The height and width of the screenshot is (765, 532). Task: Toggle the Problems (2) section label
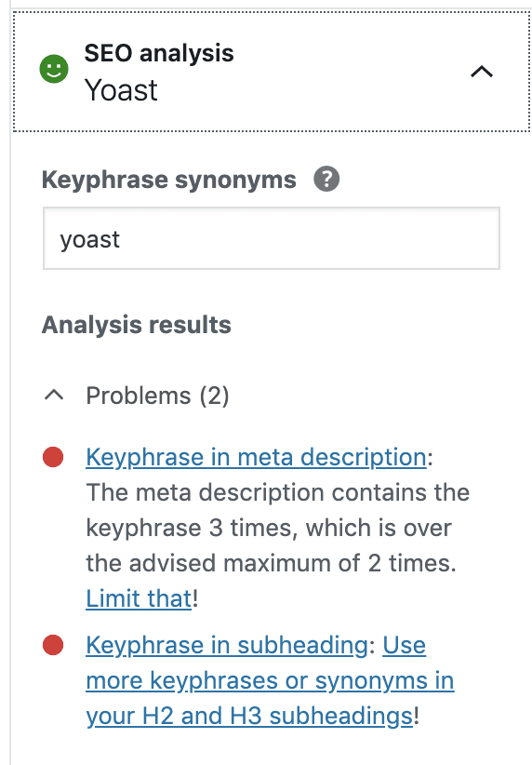pyautogui.click(x=157, y=396)
